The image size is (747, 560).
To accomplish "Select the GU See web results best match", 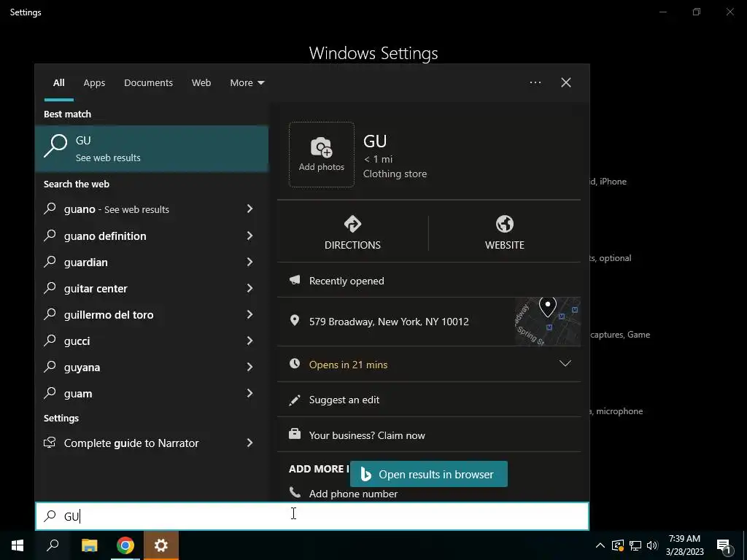I will tap(152, 148).
